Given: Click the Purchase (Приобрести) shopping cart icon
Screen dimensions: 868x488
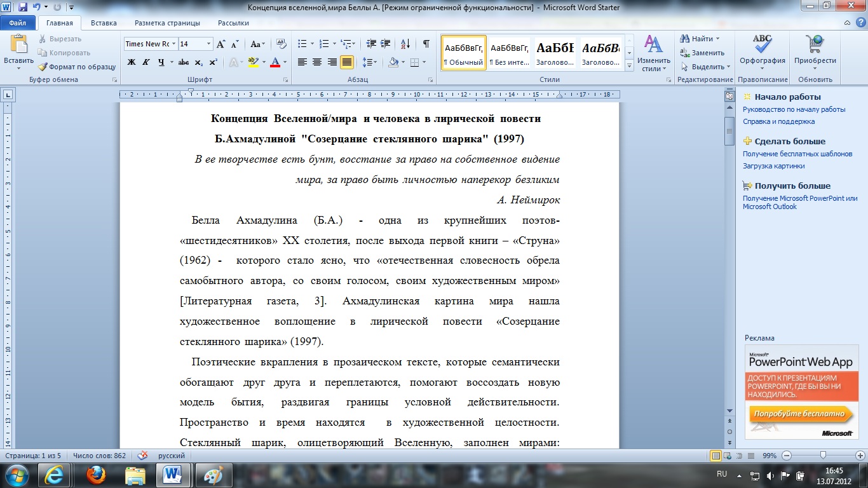Looking at the screenshot, I should pyautogui.click(x=815, y=44).
